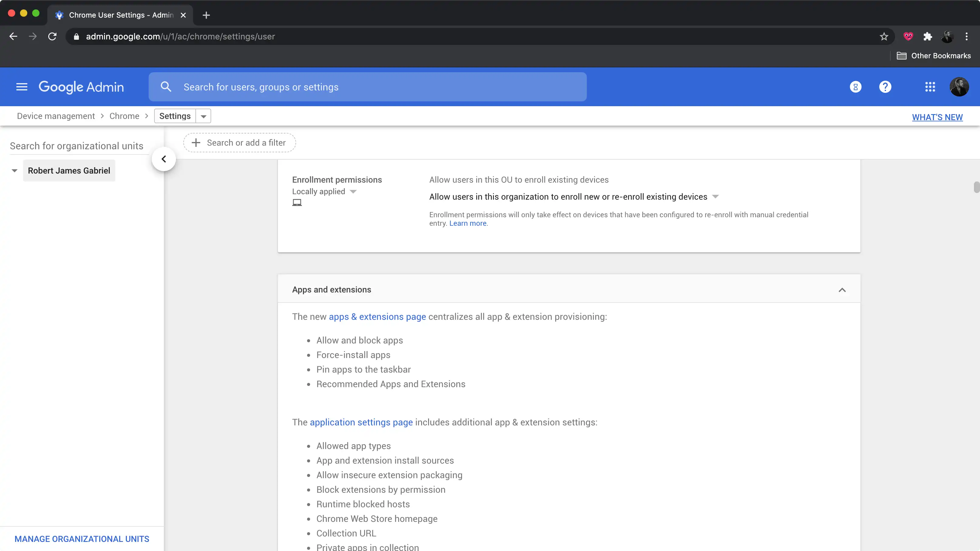
Task: Open Chrome profile avatar in toolbar
Action: [947, 36]
